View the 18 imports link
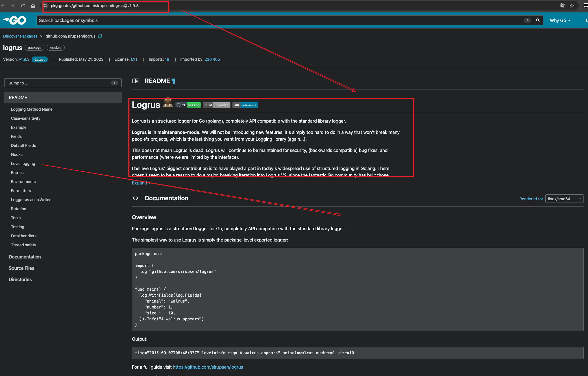588x376 pixels. pyautogui.click(x=167, y=59)
